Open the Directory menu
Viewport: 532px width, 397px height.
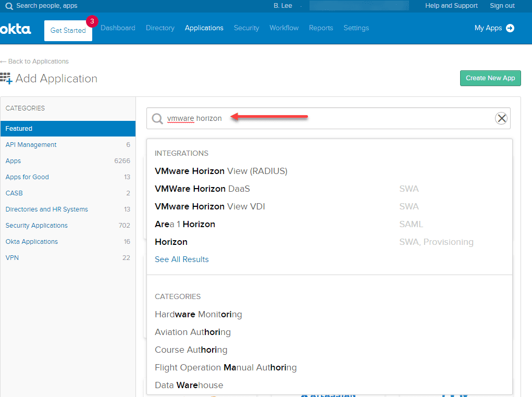[x=160, y=28]
